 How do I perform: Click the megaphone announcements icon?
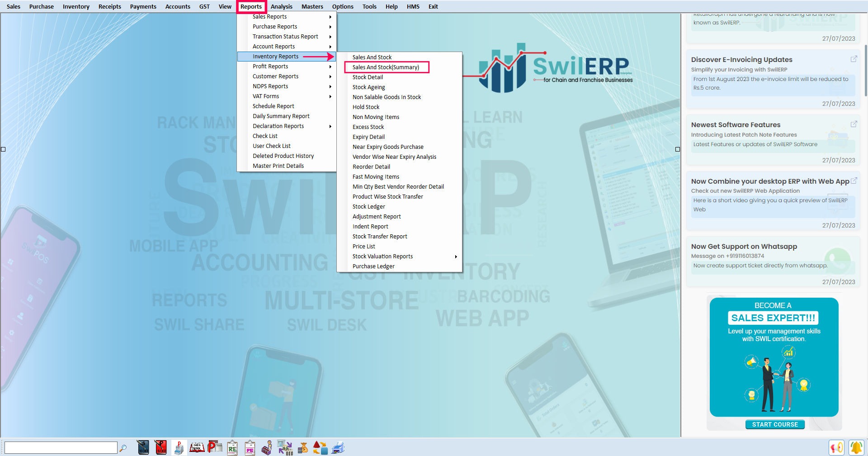[x=837, y=447]
